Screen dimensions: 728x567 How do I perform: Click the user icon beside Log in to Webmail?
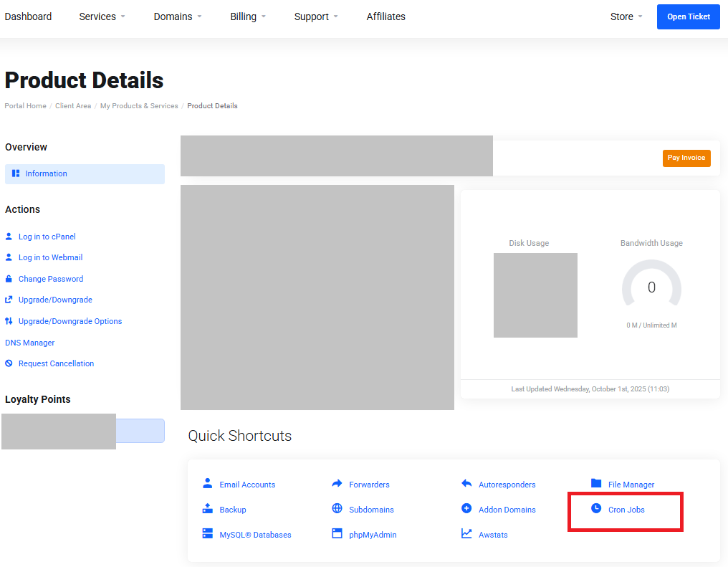(9, 257)
